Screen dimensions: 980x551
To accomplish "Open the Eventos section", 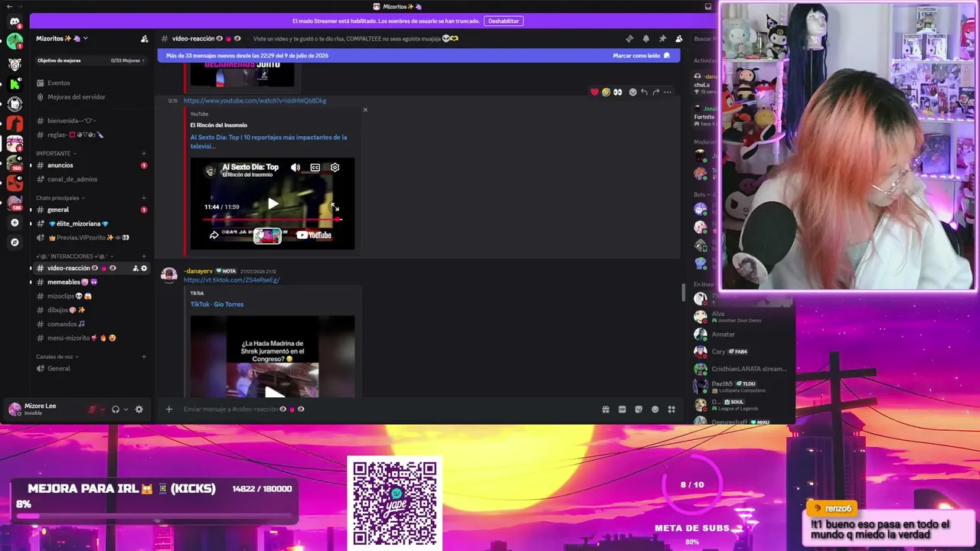I will coord(91,83).
